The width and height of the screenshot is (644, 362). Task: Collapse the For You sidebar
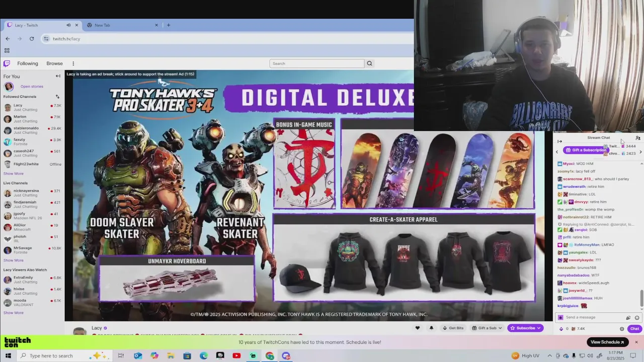[58, 76]
